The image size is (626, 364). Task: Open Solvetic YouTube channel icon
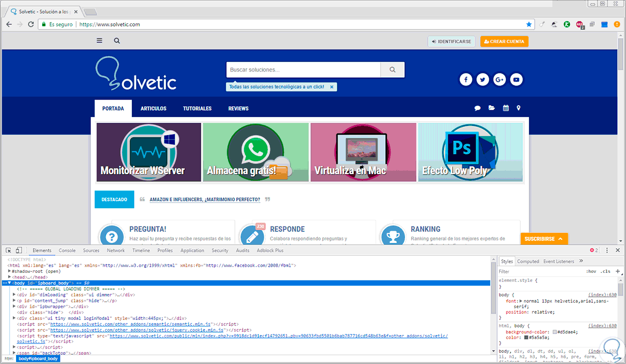tap(516, 79)
